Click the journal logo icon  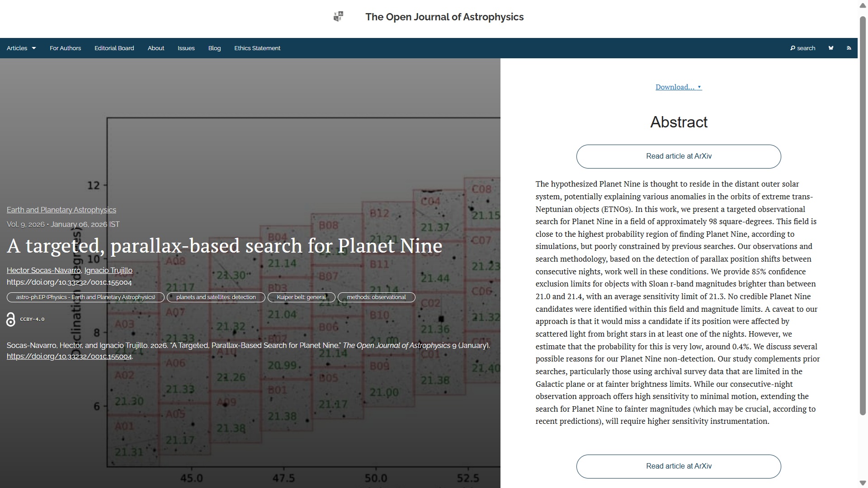pyautogui.click(x=338, y=17)
